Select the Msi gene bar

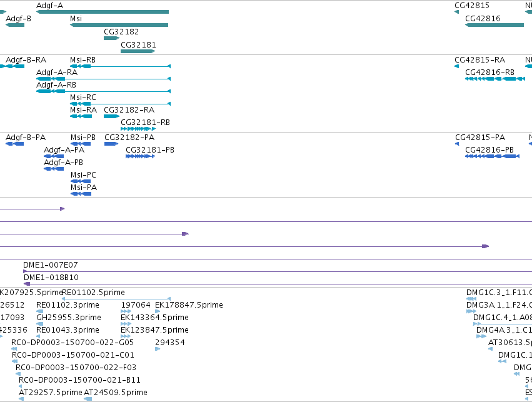(x=119, y=25)
